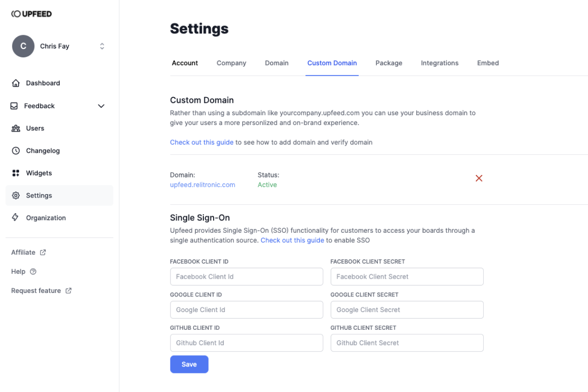This screenshot has width=588, height=392.
Task: Open the SSO guide link
Action: tap(293, 240)
